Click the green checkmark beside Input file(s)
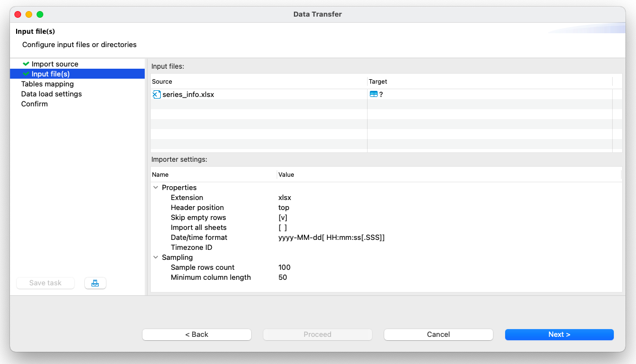636x364 pixels. 24,74
